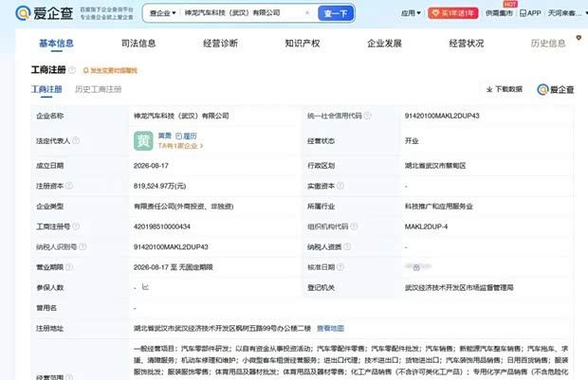588x380 pixels.
Task: Select the 工商注册 sub-tab
Action: click(x=46, y=90)
